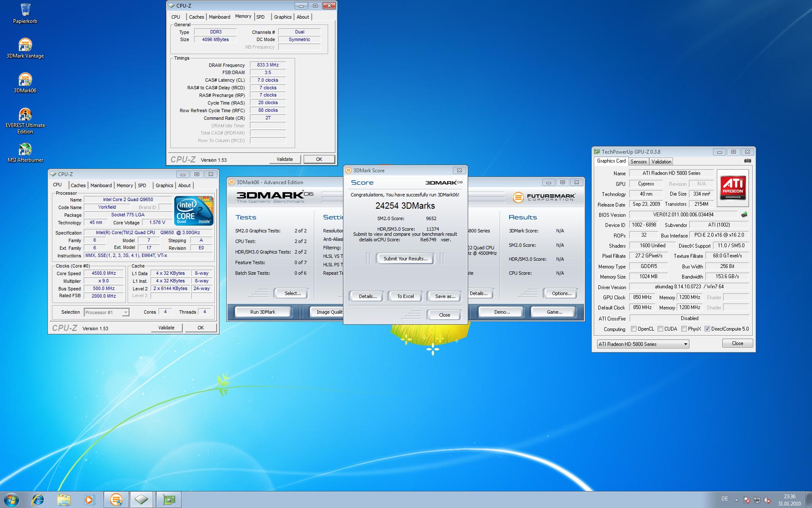Click Save as button in Score dialog
This screenshot has width=812, height=508.
[445, 296]
